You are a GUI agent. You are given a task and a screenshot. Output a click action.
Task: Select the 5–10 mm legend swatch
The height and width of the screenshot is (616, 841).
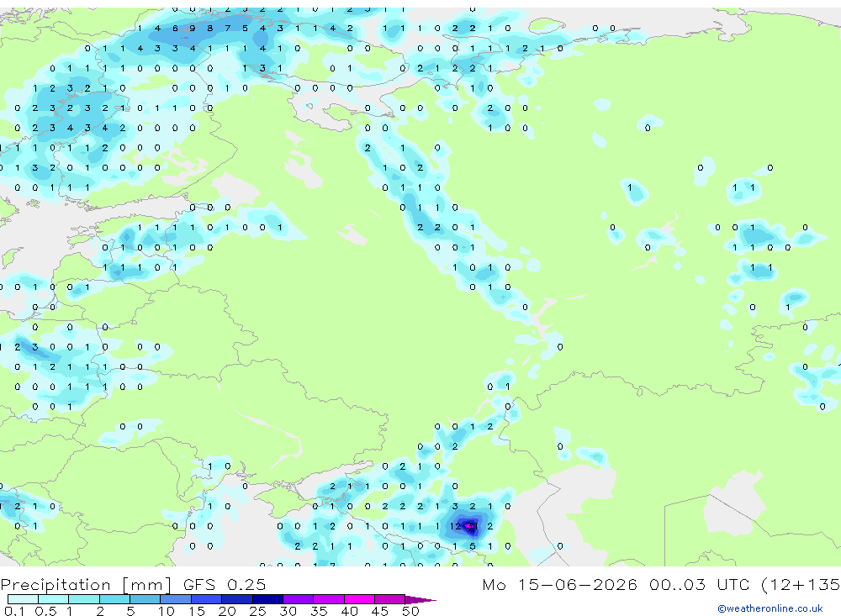pos(145,599)
